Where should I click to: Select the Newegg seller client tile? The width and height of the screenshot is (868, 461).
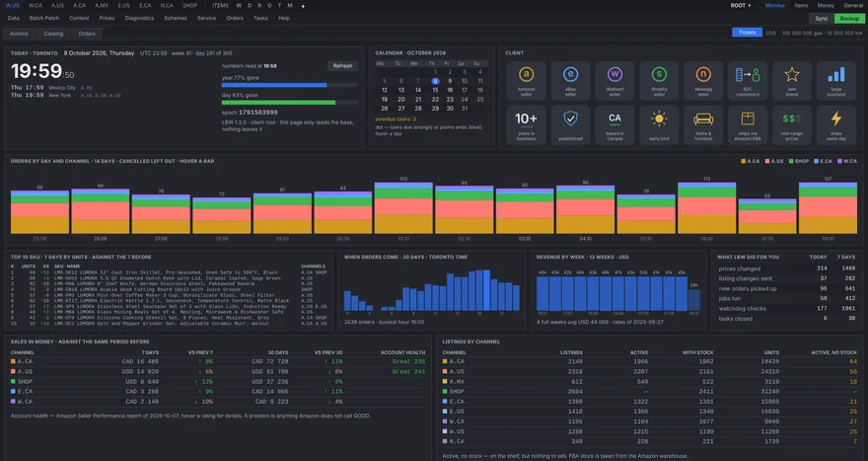point(703,81)
